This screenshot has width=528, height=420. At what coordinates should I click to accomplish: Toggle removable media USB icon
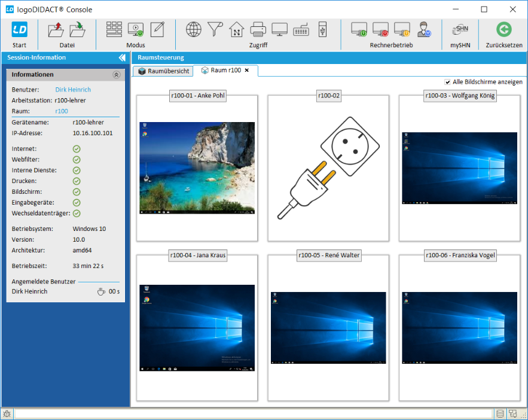pyautogui.click(x=322, y=29)
